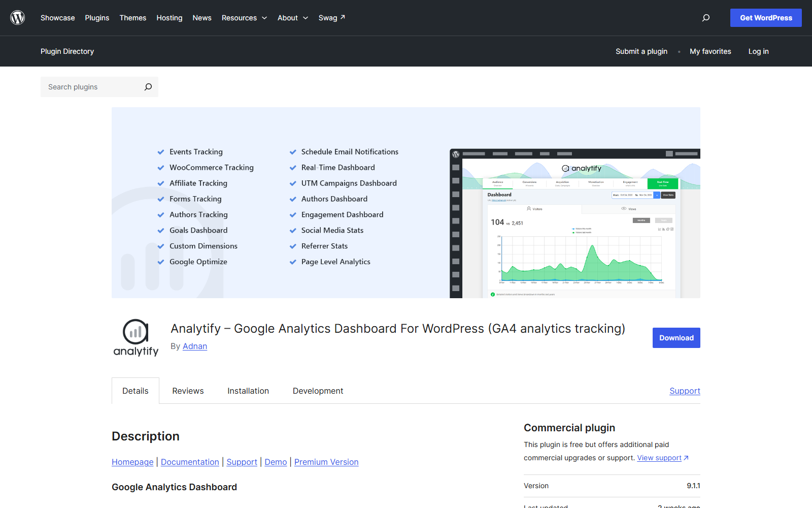The height and width of the screenshot is (508, 812).
Task: Open My favorites
Action: 710,51
